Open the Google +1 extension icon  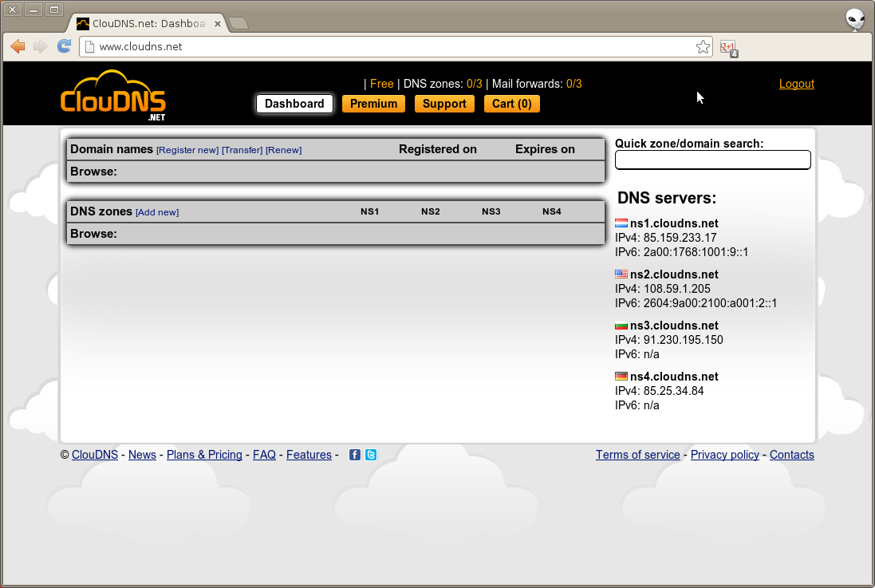point(729,49)
